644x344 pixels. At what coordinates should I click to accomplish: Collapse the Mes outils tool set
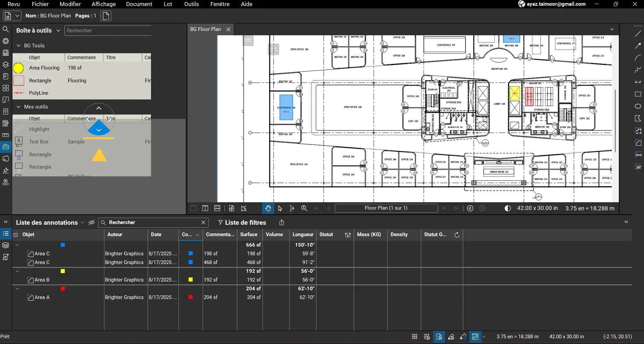19,107
